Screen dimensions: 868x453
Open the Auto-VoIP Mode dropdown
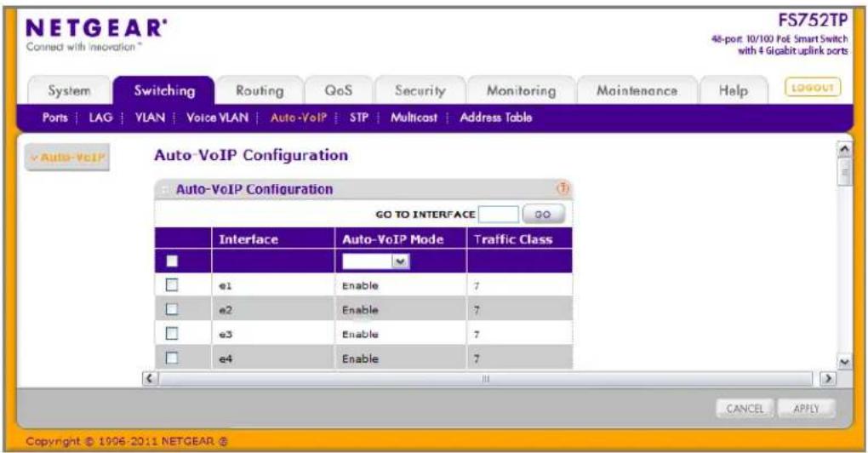(x=376, y=261)
